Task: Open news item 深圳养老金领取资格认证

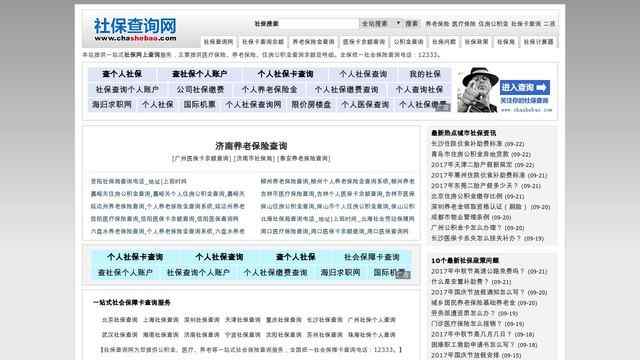Action: tap(480, 207)
